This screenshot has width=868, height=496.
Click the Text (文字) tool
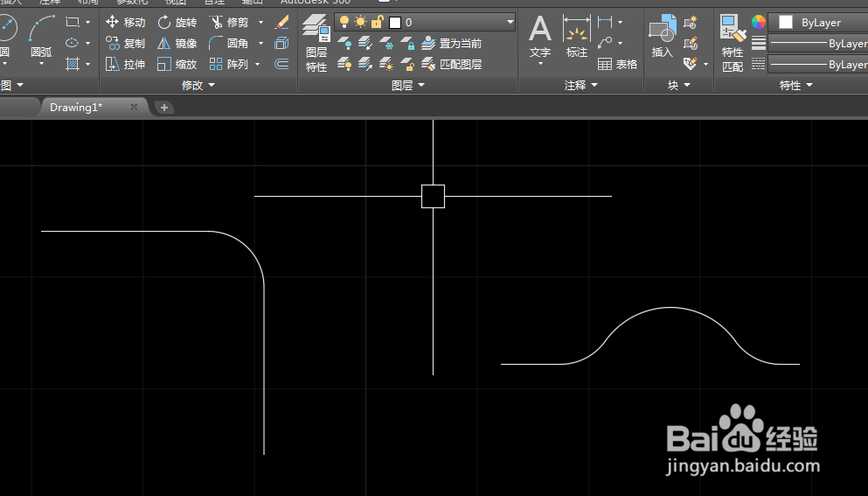click(x=539, y=38)
